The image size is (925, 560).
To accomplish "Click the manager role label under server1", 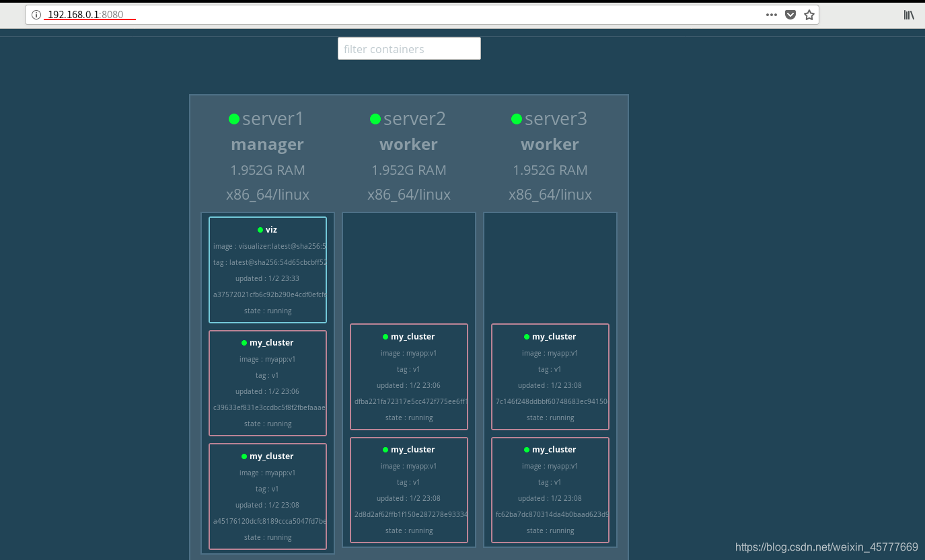I will (x=268, y=145).
